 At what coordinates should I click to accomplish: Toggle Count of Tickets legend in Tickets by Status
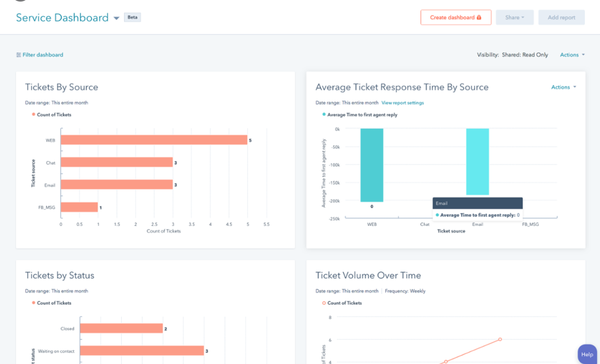tap(52, 303)
